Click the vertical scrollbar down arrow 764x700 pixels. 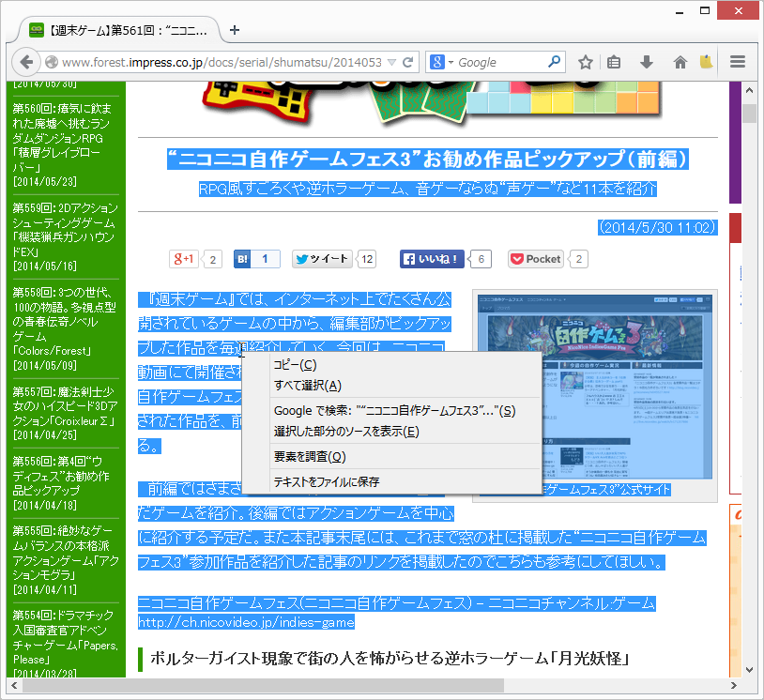click(x=749, y=670)
